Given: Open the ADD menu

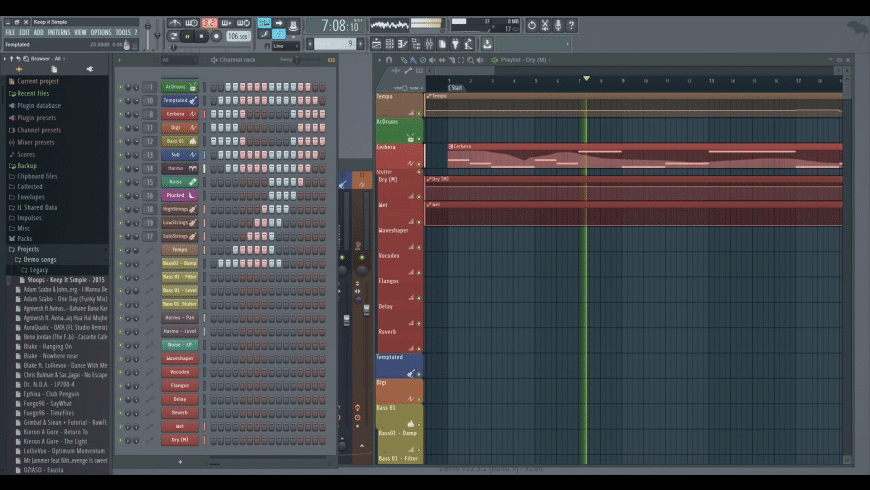Looking at the screenshot, I should tap(38, 33).
